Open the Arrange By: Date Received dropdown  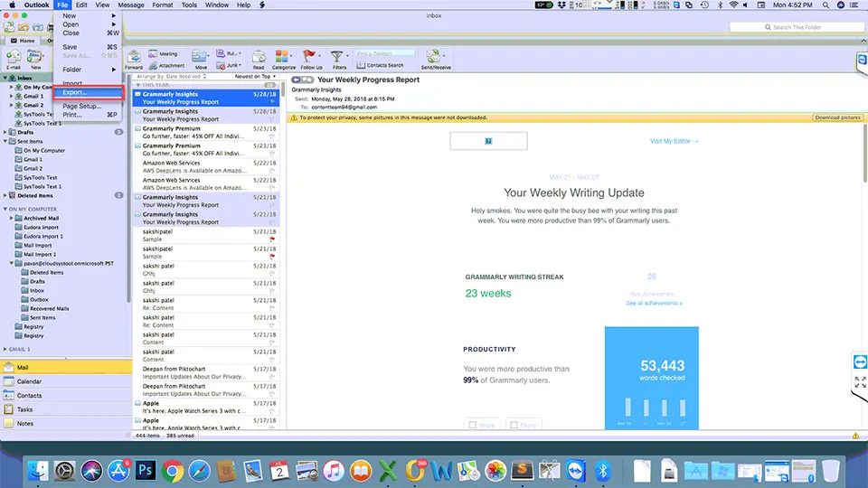pos(172,76)
